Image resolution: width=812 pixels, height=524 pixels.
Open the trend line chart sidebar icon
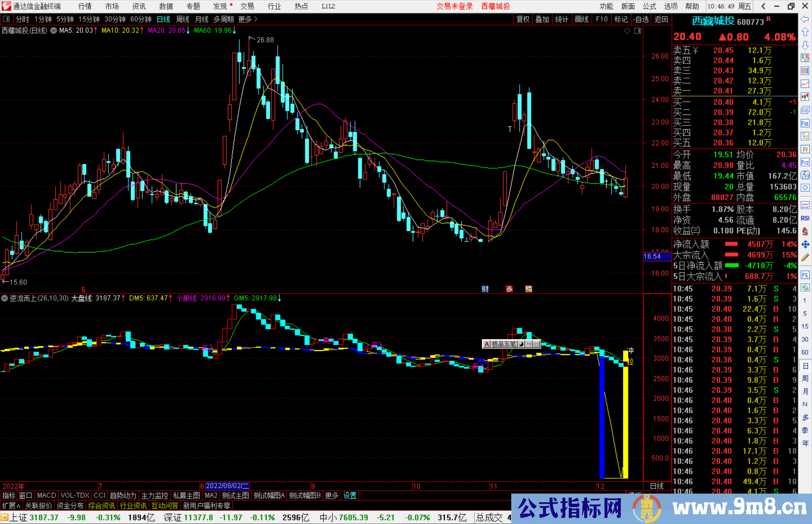tap(805, 83)
